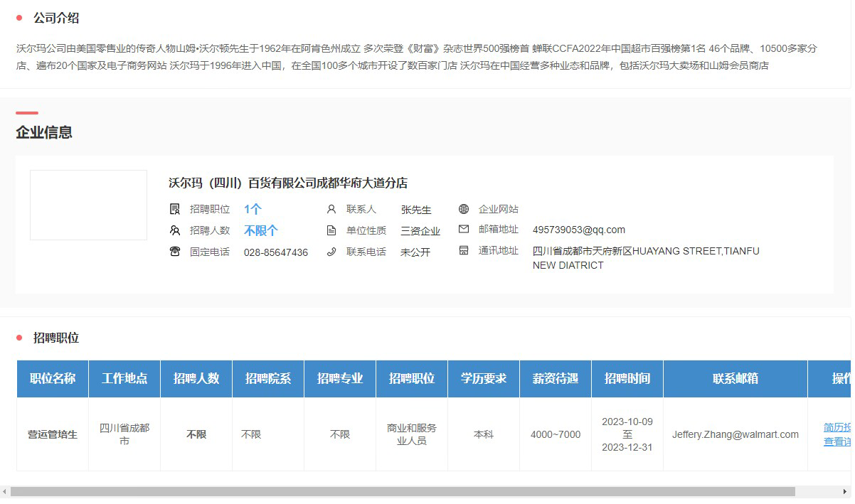Open the 简历投递 link in the job row
The height and width of the screenshot is (504, 855).
(x=837, y=427)
